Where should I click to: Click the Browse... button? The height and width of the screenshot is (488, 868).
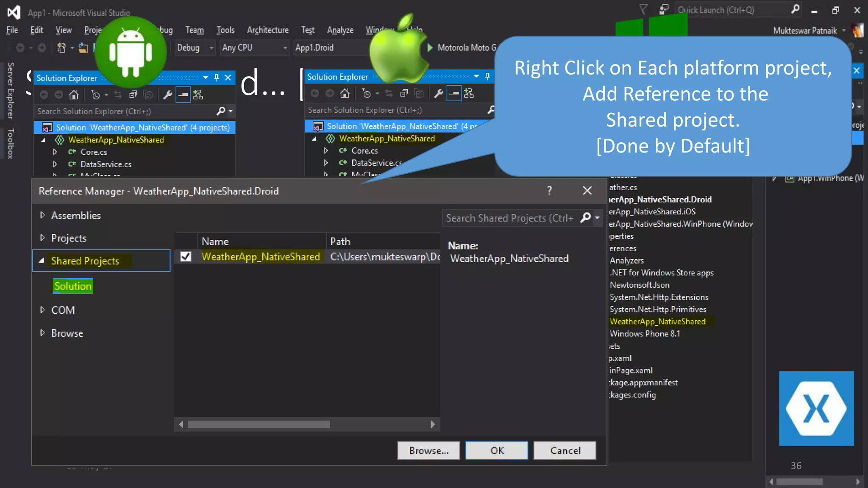click(429, 451)
